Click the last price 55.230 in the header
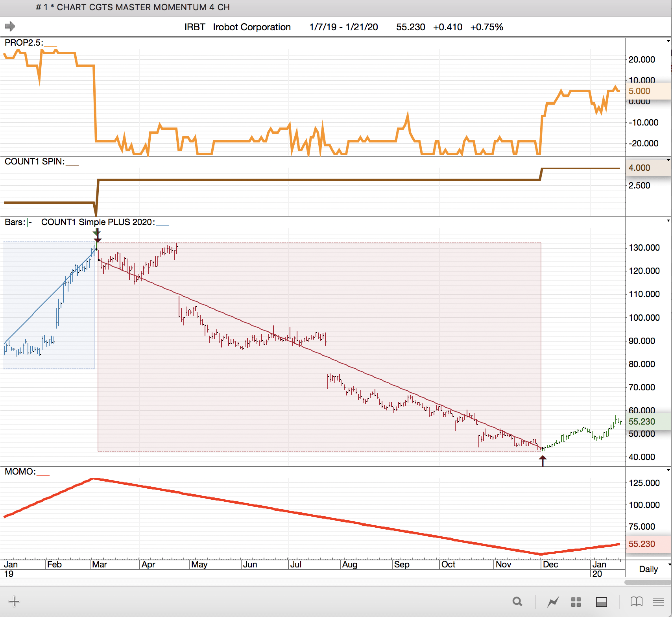Viewport: 672px width, 617px height. click(410, 27)
